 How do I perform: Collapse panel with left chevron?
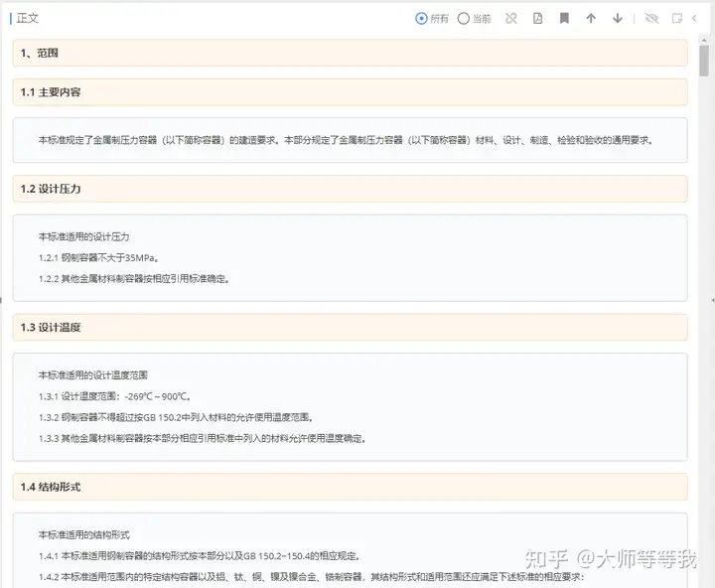click(694, 18)
